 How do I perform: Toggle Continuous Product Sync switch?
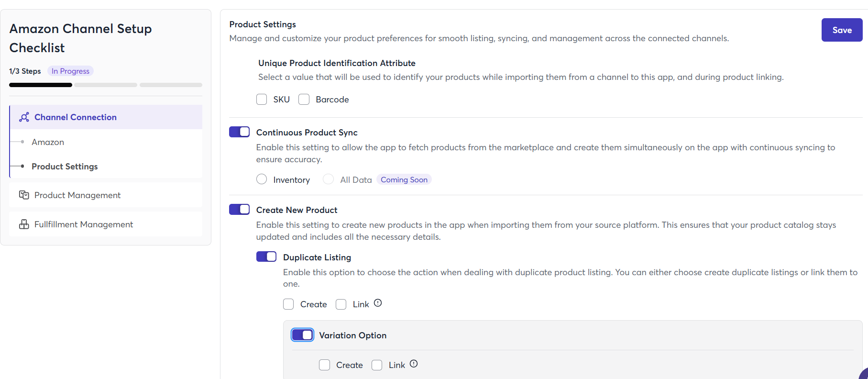[x=239, y=132]
